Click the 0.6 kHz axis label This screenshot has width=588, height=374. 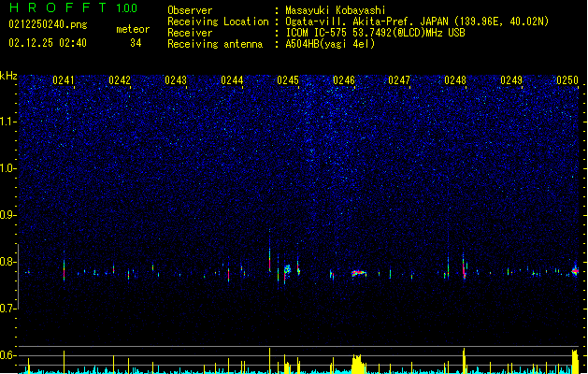click(x=7, y=355)
